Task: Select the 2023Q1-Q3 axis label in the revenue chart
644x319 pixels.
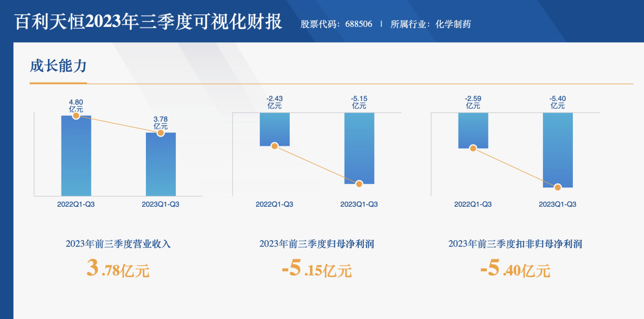Action: point(161,204)
